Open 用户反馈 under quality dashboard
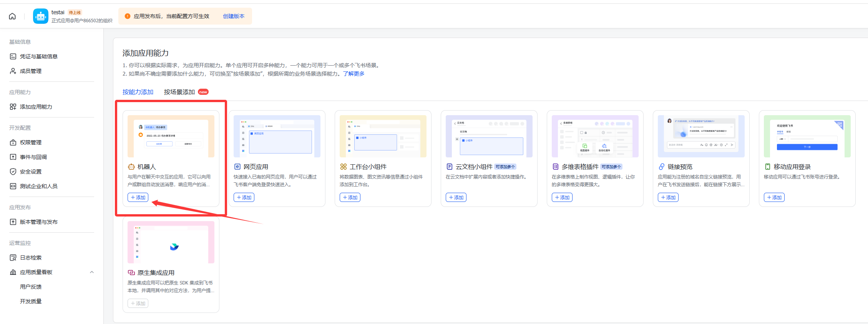Image resolution: width=868 pixels, height=324 pixels. (x=31, y=287)
